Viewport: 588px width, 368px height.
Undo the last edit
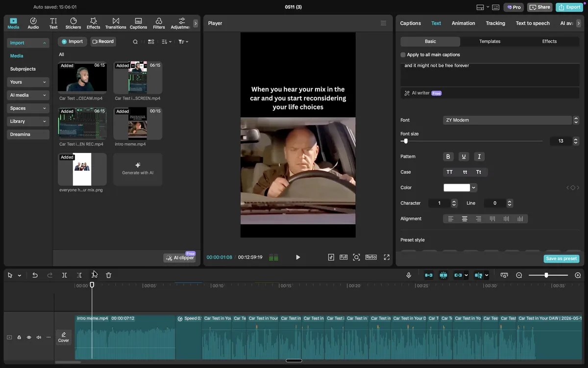pos(35,275)
